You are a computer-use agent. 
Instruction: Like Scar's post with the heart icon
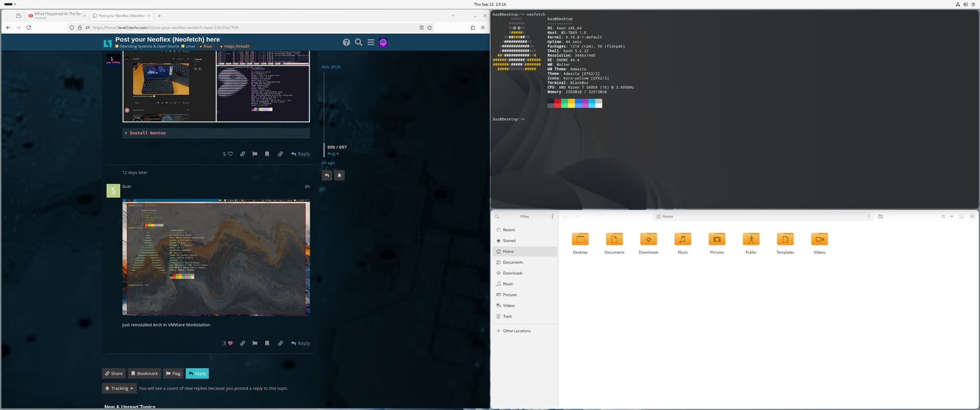[x=230, y=343]
